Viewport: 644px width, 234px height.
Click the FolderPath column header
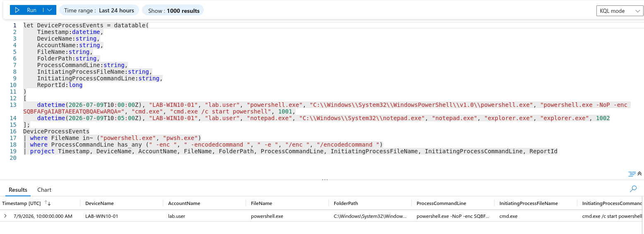[346, 203]
